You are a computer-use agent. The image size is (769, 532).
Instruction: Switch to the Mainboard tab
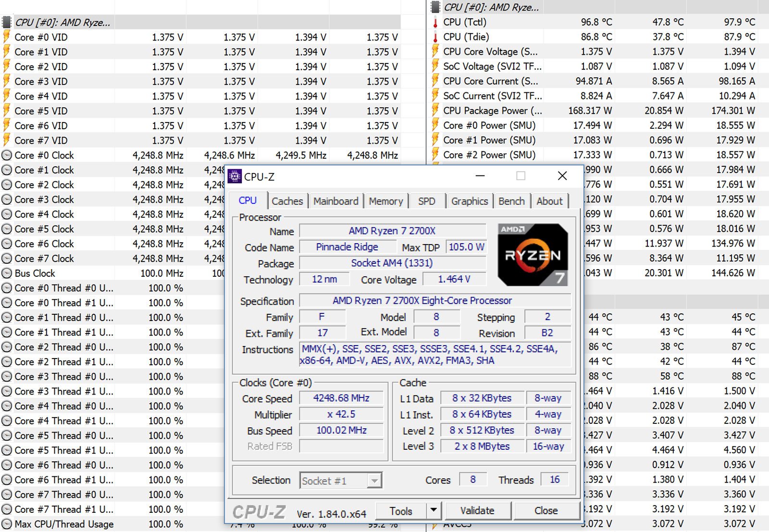pyautogui.click(x=336, y=201)
